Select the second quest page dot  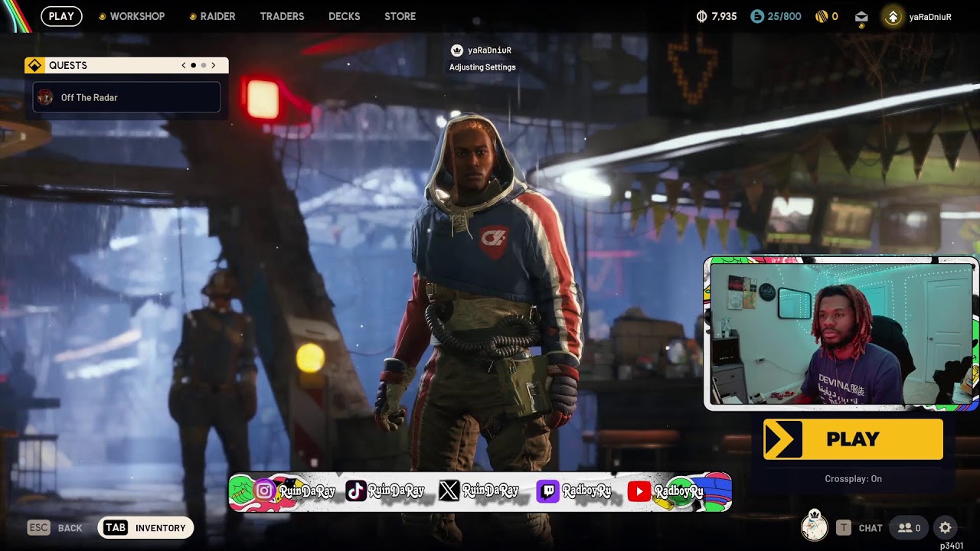click(x=203, y=66)
